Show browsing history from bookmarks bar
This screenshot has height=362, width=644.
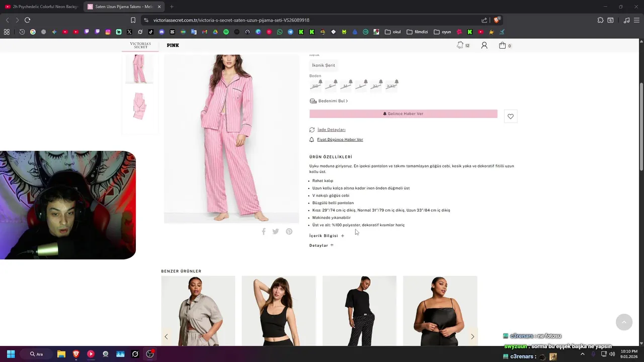(22, 32)
